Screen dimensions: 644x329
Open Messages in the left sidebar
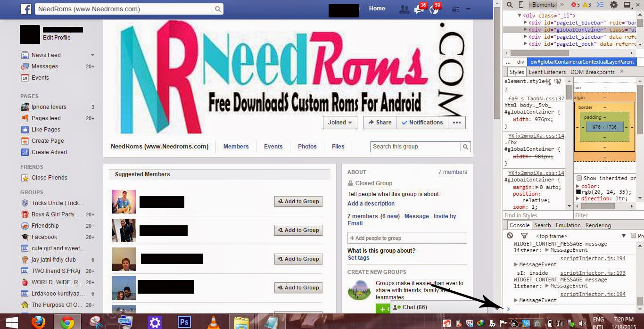point(45,66)
